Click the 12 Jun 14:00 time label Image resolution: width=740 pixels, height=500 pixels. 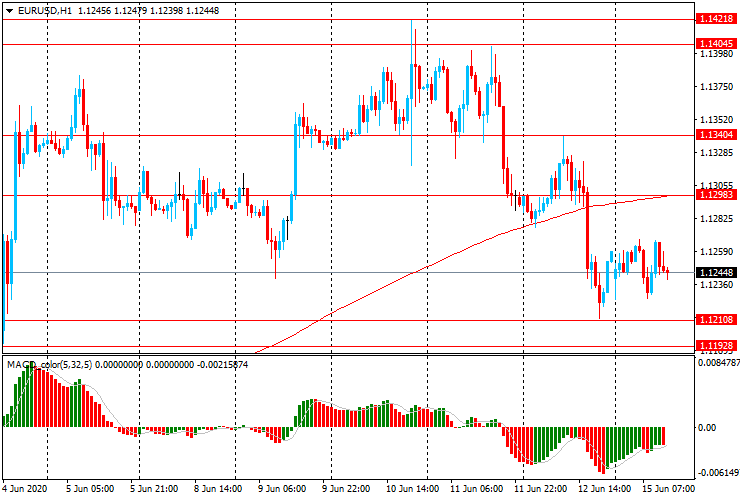[605, 488]
